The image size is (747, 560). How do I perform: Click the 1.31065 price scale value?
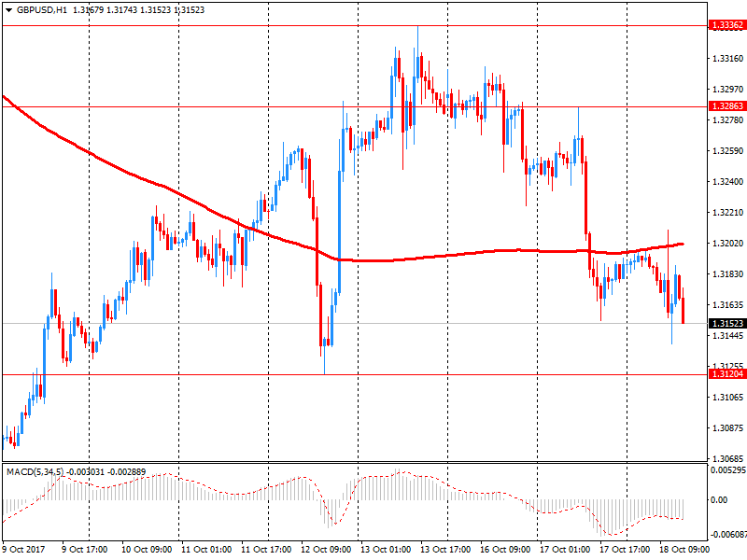click(728, 398)
